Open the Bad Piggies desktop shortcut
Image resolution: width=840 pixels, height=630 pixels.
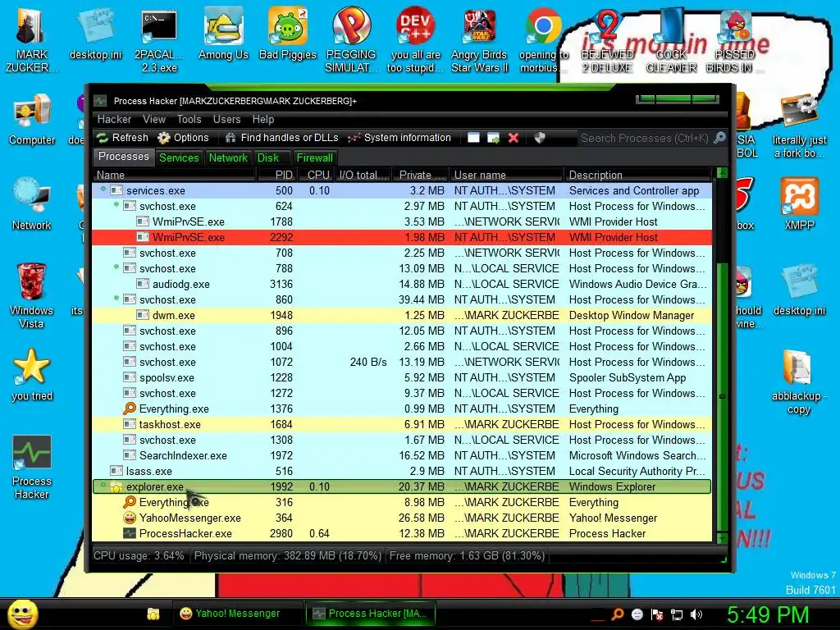(288, 34)
